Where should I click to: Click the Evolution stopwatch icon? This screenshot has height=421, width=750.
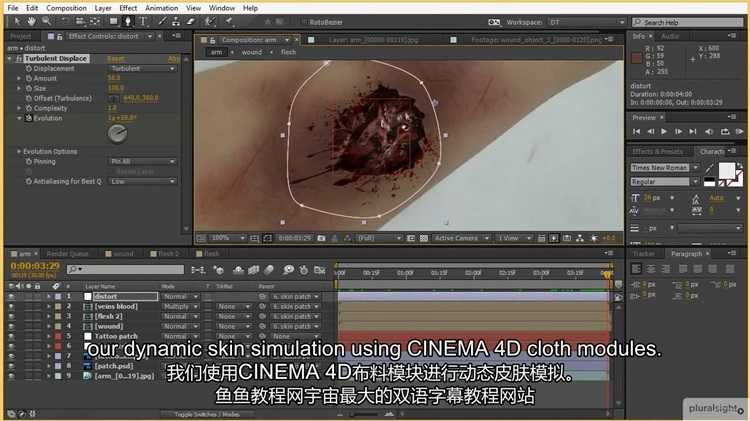29,118
